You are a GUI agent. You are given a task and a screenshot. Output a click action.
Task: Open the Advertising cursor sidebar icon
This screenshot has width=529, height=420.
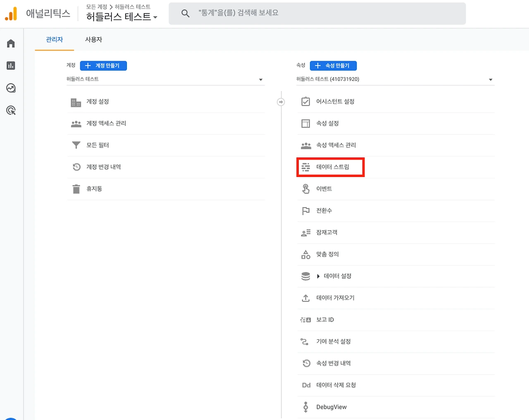tap(11, 110)
